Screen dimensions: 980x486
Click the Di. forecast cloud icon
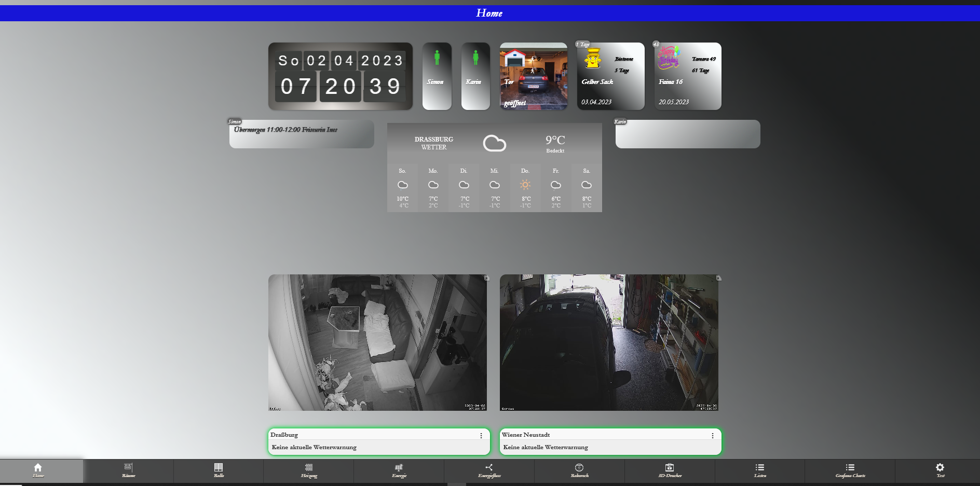(464, 185)
